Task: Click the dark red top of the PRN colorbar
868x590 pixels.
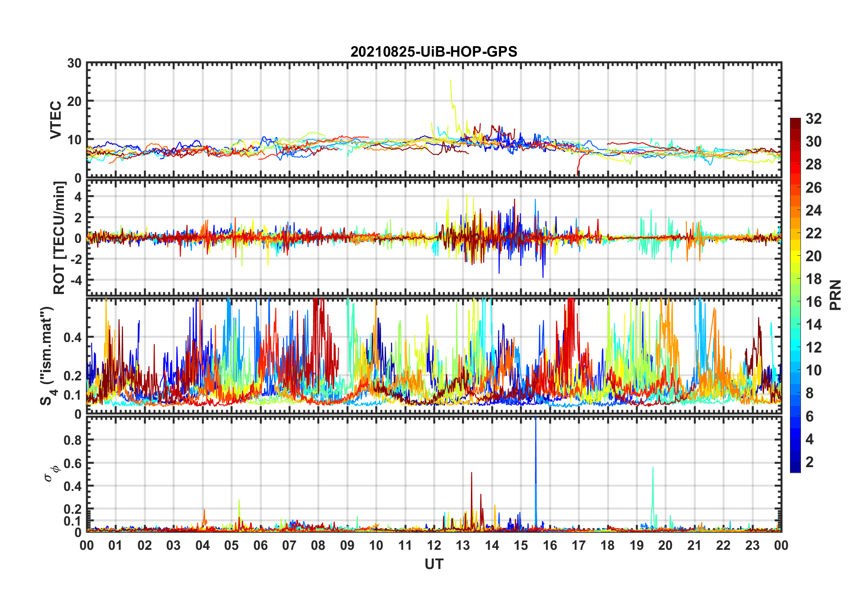Action: pyautogui.click(x=795, y=121)
